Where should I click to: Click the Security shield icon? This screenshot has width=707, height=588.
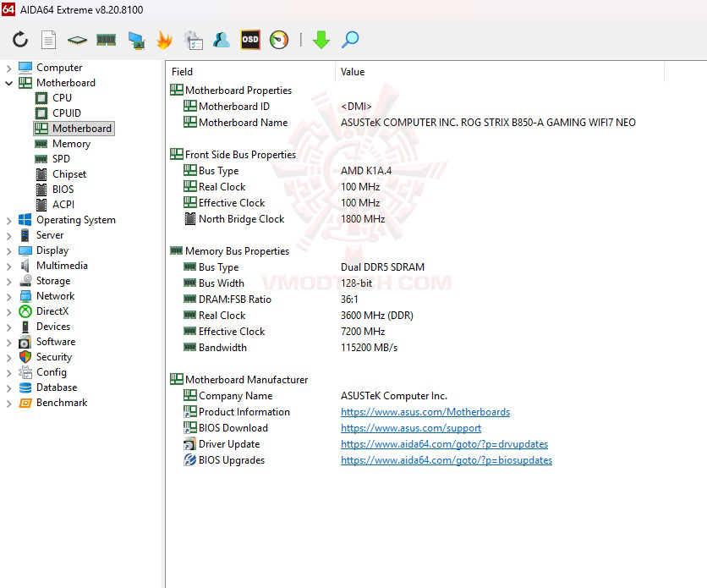pos(25,357)
